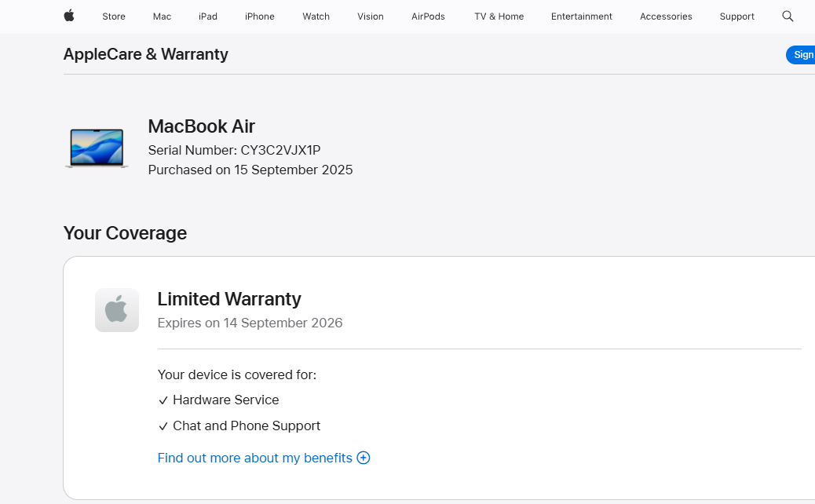Click the Apple logo in navigation bar
The width and height of the screenshot is (815, 504).
coord(69,16)
